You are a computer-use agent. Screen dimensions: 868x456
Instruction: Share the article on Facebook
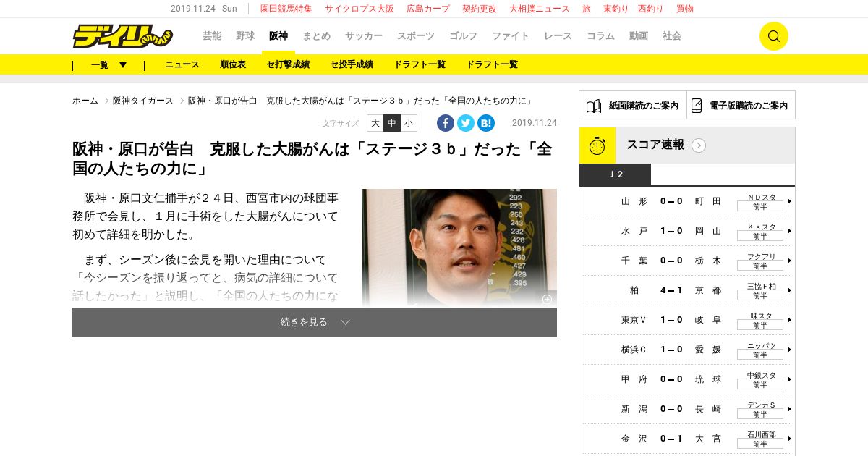tap(446, 123)
